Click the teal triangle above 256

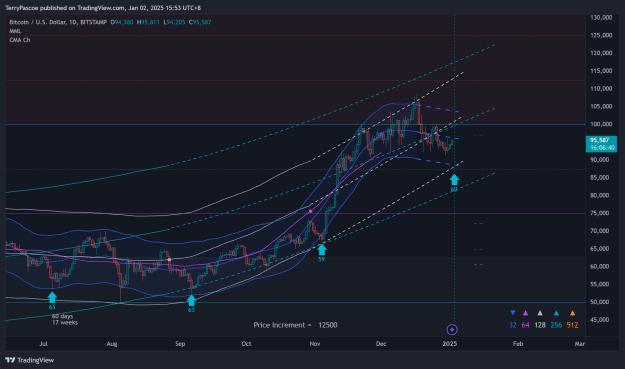click(x=556, y=313)
